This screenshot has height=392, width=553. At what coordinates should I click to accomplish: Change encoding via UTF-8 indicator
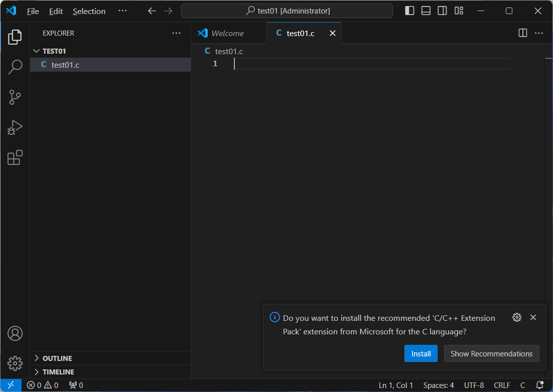474,385
